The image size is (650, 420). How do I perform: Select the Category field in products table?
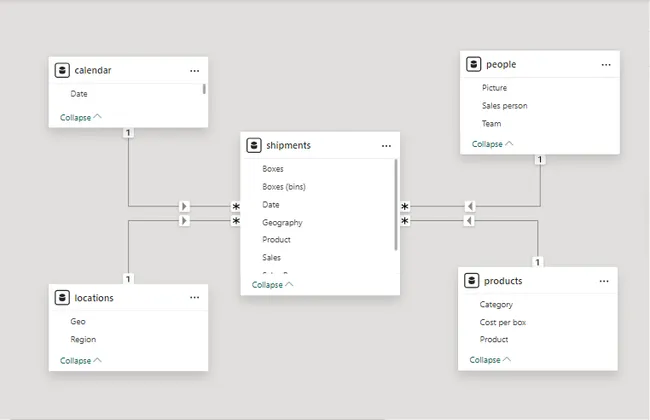496,304
